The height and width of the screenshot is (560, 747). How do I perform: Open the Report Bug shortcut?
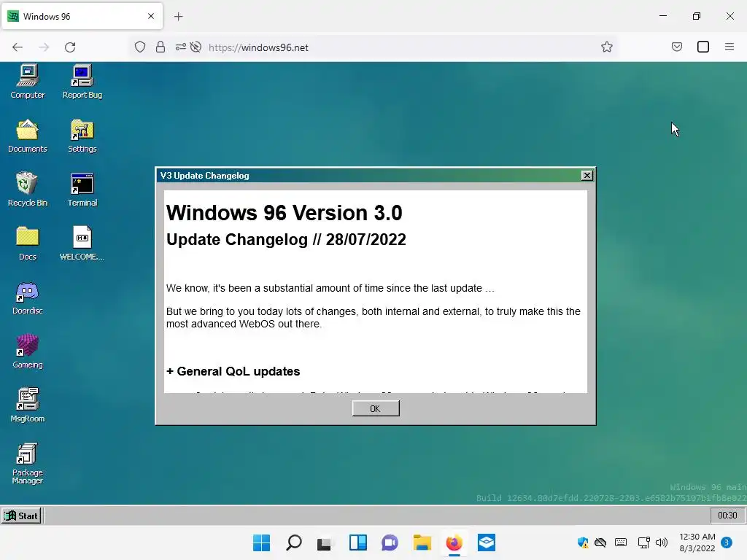coord(82,82)
